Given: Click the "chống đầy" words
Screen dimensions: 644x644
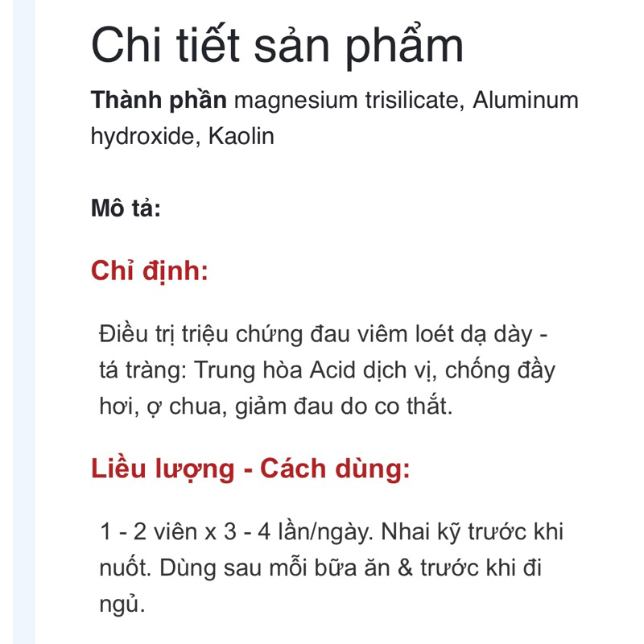Looking at the screenshot, I should coord(500,370).
